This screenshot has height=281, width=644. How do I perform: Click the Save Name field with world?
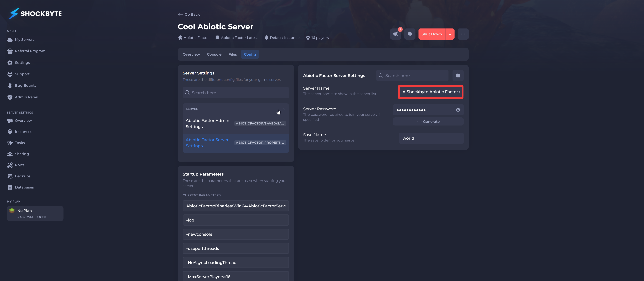pyautogui.click(x=431, y=138)
